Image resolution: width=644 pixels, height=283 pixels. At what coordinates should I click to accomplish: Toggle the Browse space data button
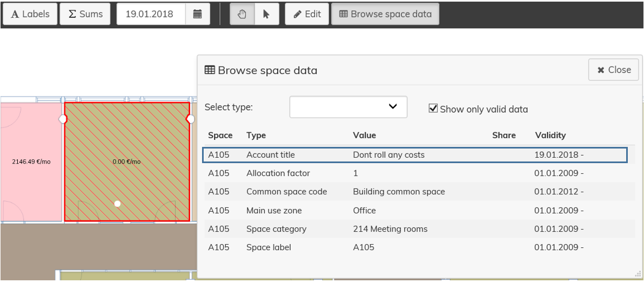(x=385, y=14)
